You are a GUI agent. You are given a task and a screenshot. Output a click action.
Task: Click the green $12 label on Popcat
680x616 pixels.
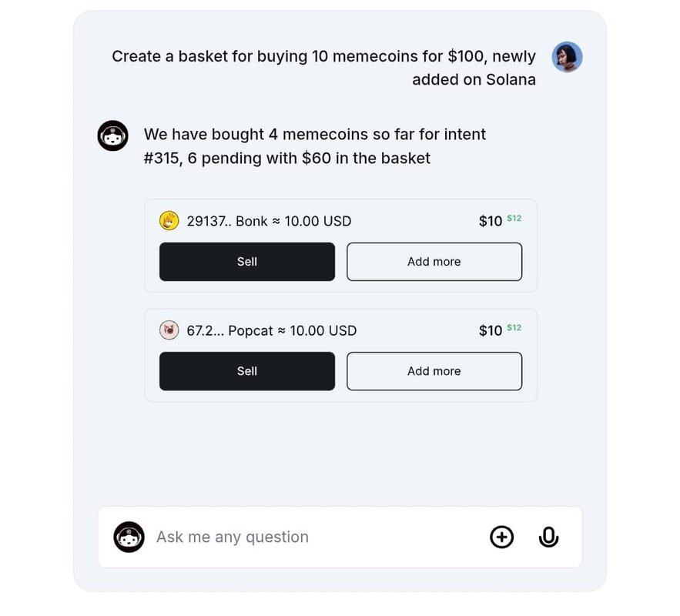point(514,328)
